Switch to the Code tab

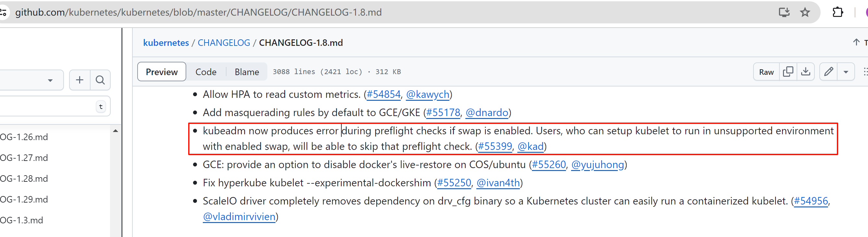[x=206, y=72]
